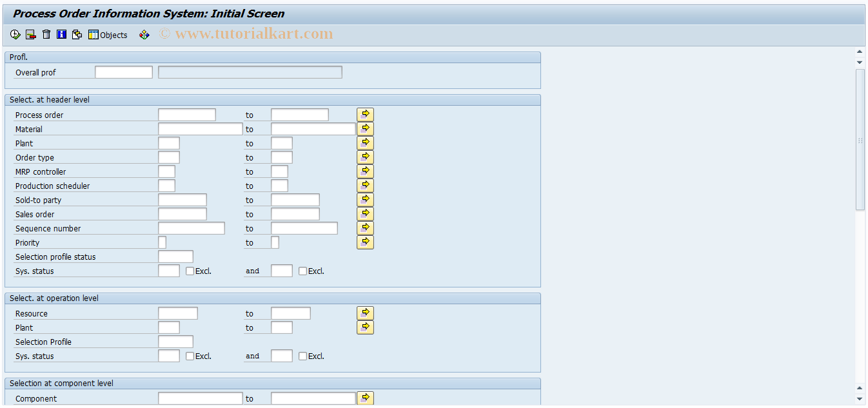Screen dimensions: 868x408
Task: Click the Component to field
Action: [313, 398]
